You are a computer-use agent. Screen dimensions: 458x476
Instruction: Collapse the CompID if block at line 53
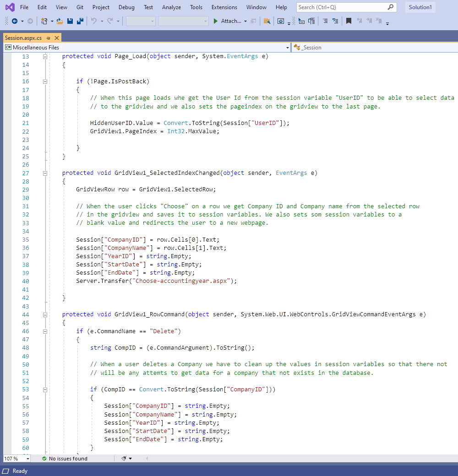click(45, 390)
